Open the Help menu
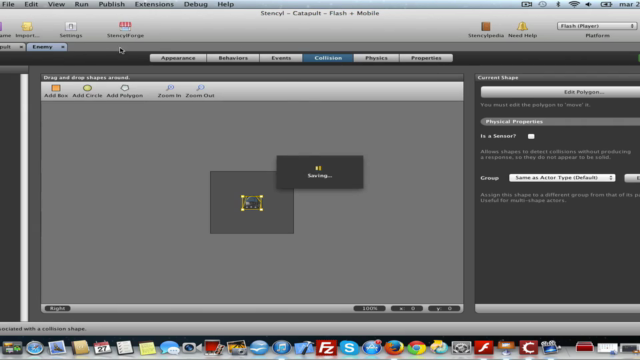Image resolution: width=640 pixels, height=360 pixels. tap(225, 4)
